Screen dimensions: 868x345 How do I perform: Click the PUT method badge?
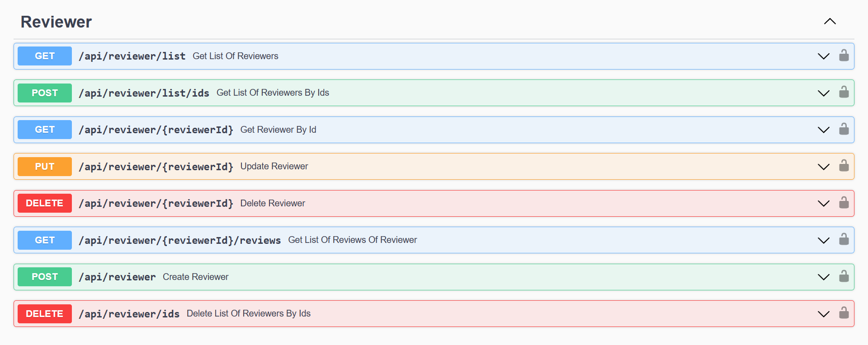[45, 166]
